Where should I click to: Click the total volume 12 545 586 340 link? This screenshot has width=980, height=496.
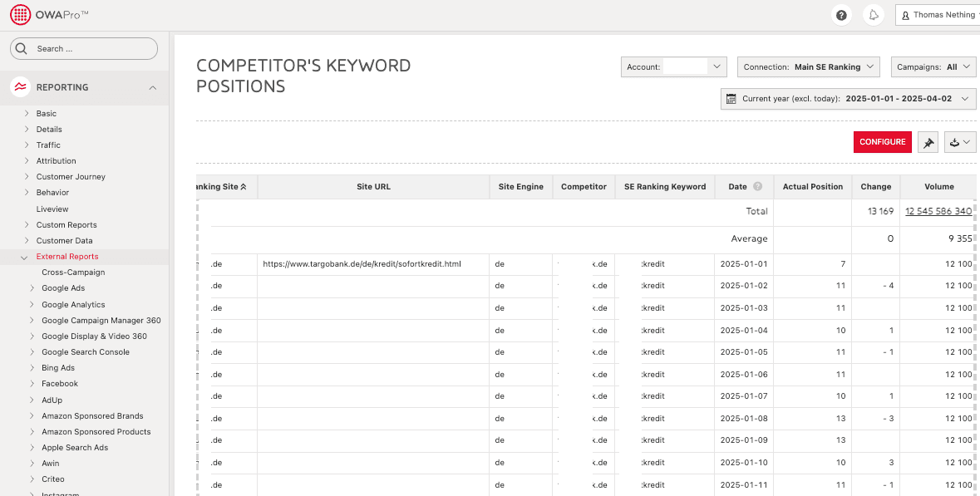tap(938, 211)
